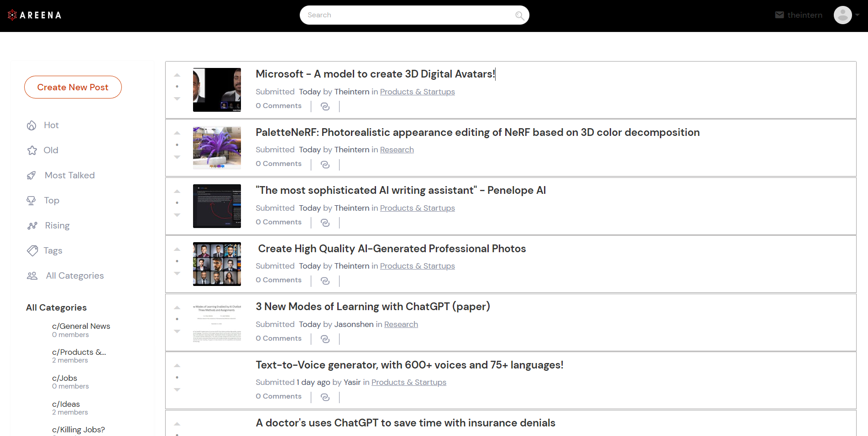View 0 Comments on Professional Photos post

point(278,280)
